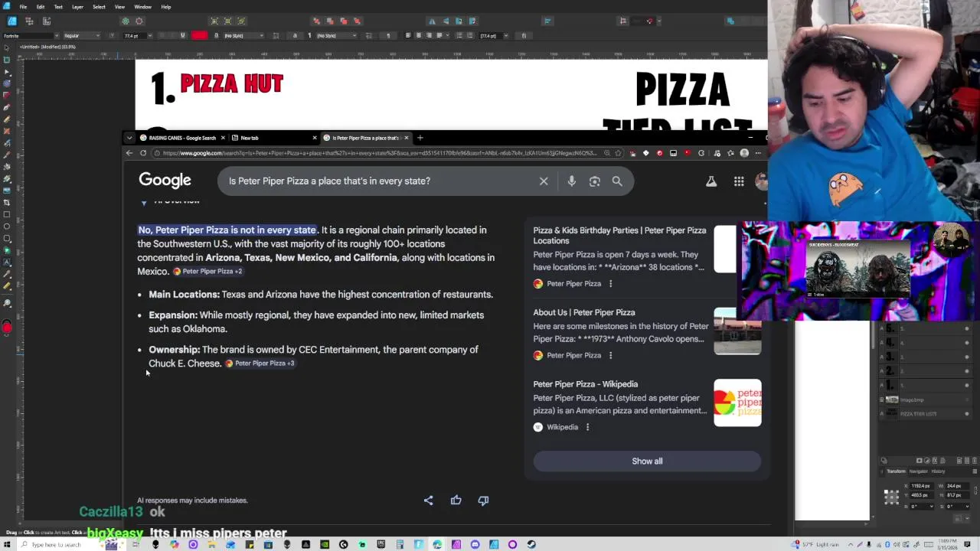This screenshot has width=980, height=551.
Task: Open options for About Us source entry
Action: [x=610, y=355]
